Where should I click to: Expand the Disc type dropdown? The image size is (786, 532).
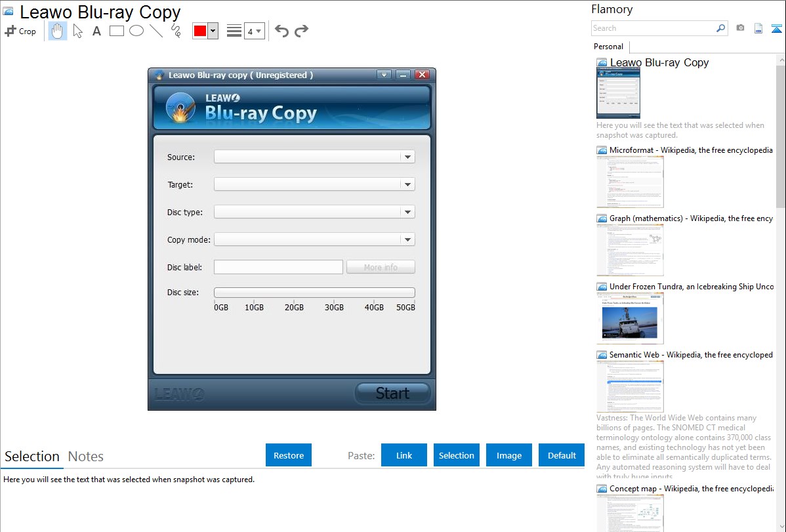click(407, 212)
